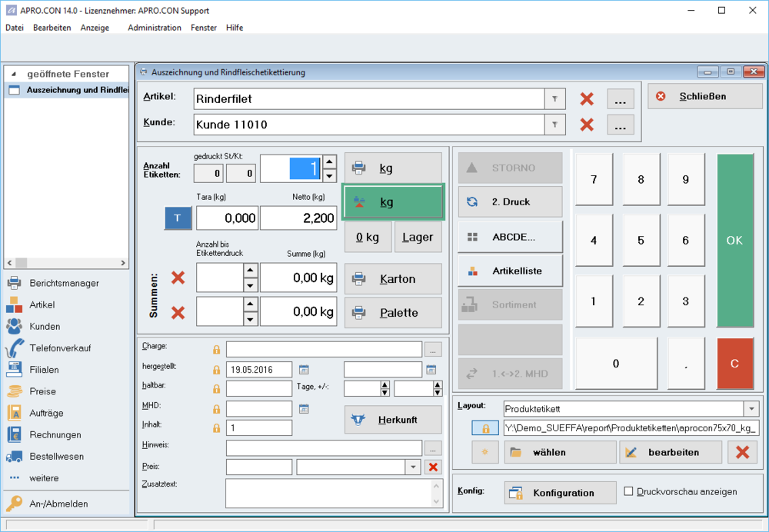This screenshot has width=769, height=532.
Task: Expand the Artikel dropdown list
Action: [x=554, y=99]
